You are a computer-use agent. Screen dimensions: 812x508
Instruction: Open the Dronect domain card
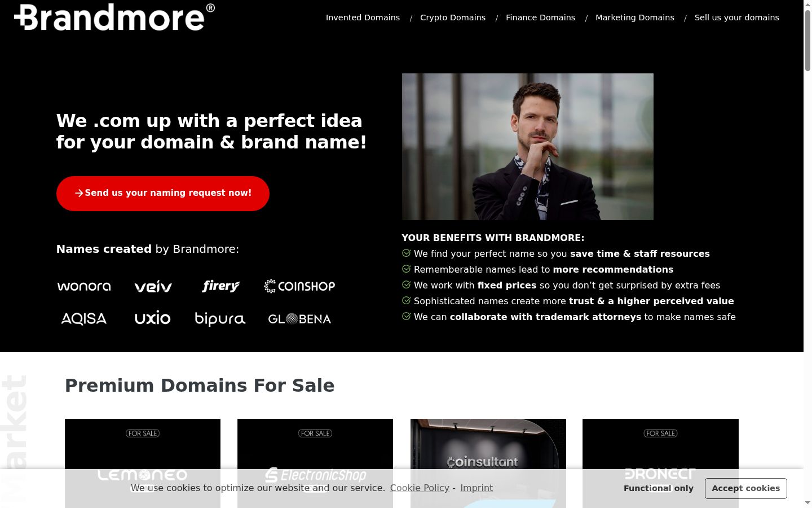[660, 463]
